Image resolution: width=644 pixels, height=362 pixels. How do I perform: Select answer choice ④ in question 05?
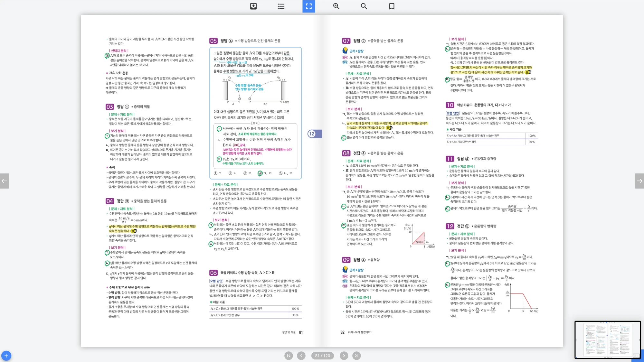click(x=260, y=173)
